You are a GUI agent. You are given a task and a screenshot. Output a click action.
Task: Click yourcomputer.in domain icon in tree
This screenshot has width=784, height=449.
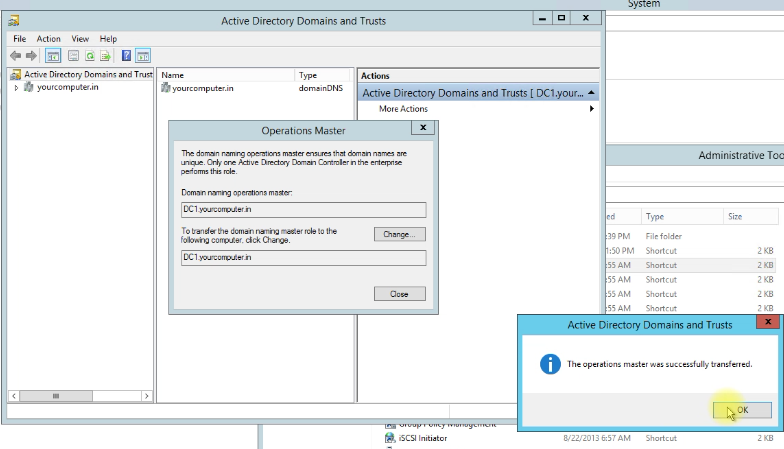(x=29, y=87)
